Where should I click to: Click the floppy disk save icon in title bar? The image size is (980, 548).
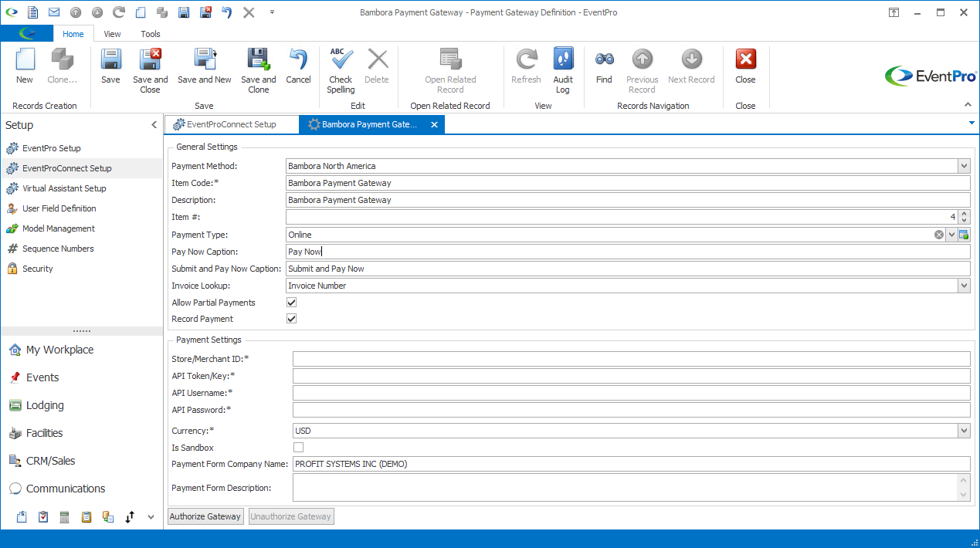coord(184,12)
